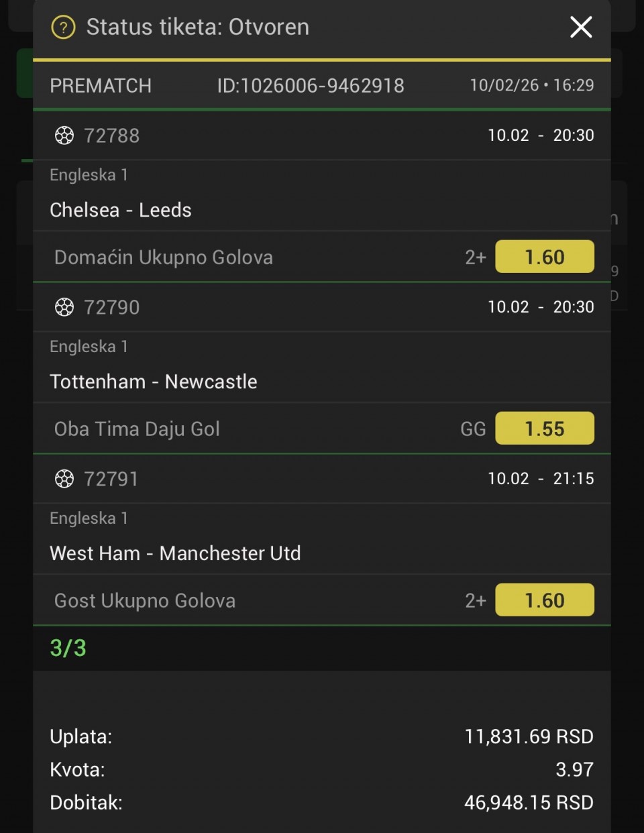The image size is (644, 833).
Task: Open the West Ham - Manchester Utd match
Action: 175,553
